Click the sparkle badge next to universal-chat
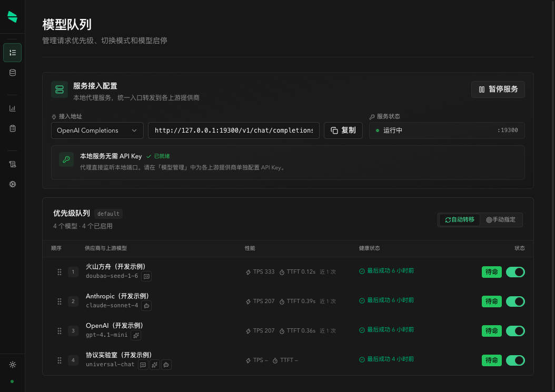555x392 pixels. click(155, 365)
